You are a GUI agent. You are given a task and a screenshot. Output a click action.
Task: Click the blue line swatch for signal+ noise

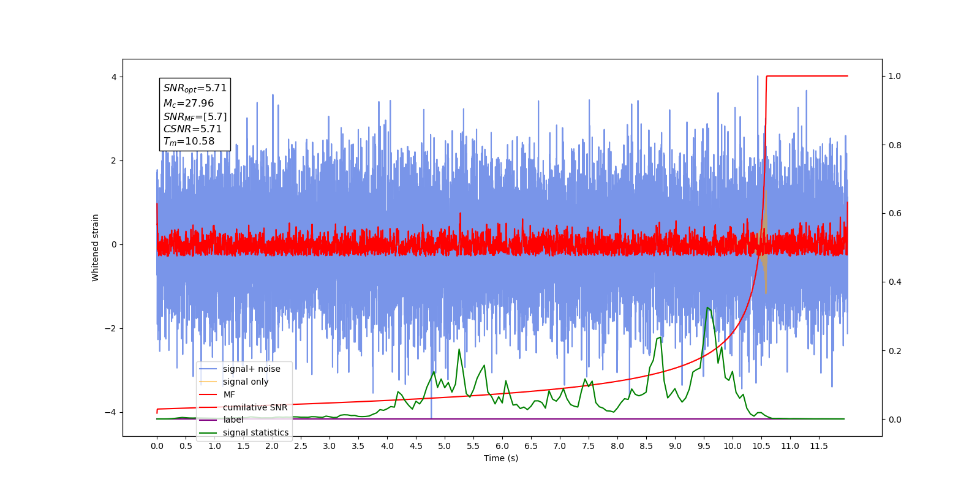coord(208,369)
